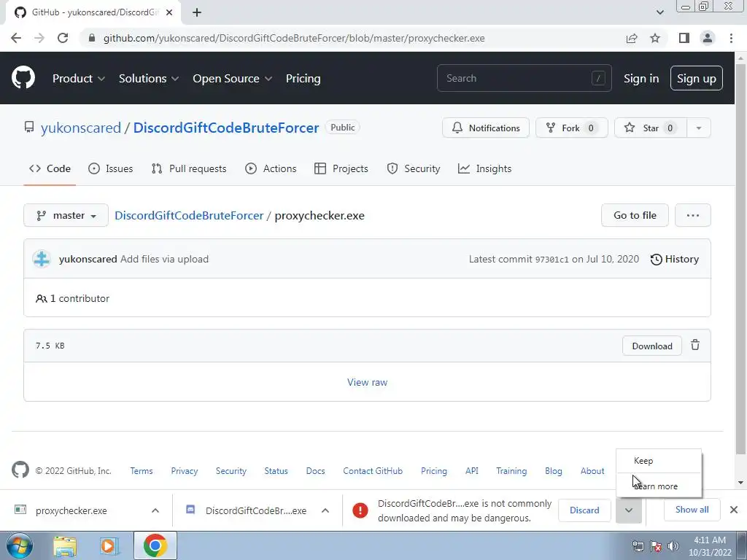The height and width of the screenshot is (560, 747).
Task: Open the master branch selector
Action: 66,215
